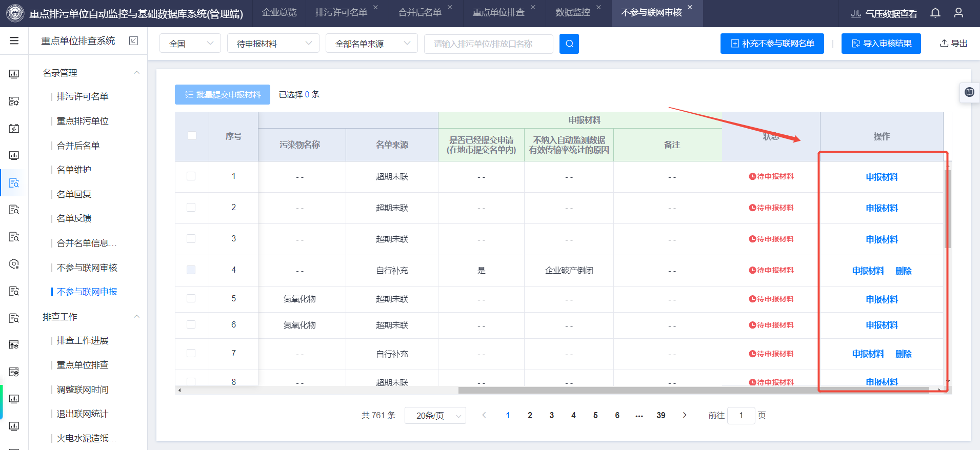Switch to the 合并后名单 top tab
This screenshot has height=450, width=980.
click(420, 13)
